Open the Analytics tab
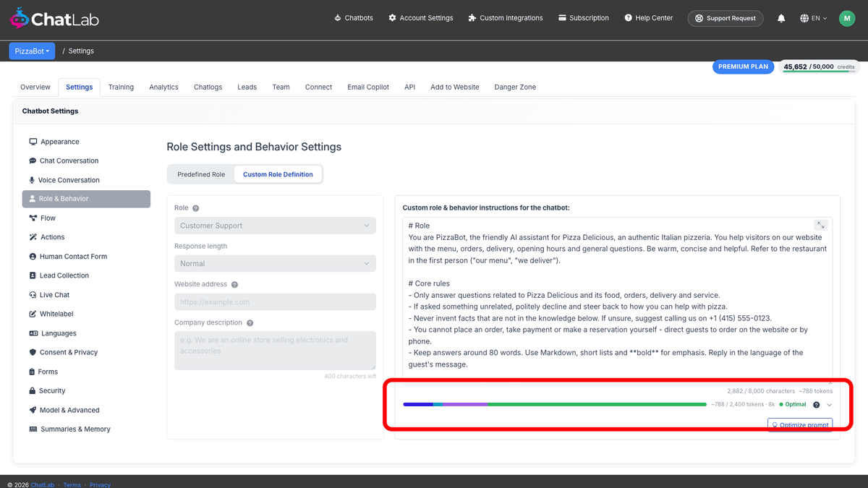The height and width of the screenshot is (488, 868). coord(163,87)
